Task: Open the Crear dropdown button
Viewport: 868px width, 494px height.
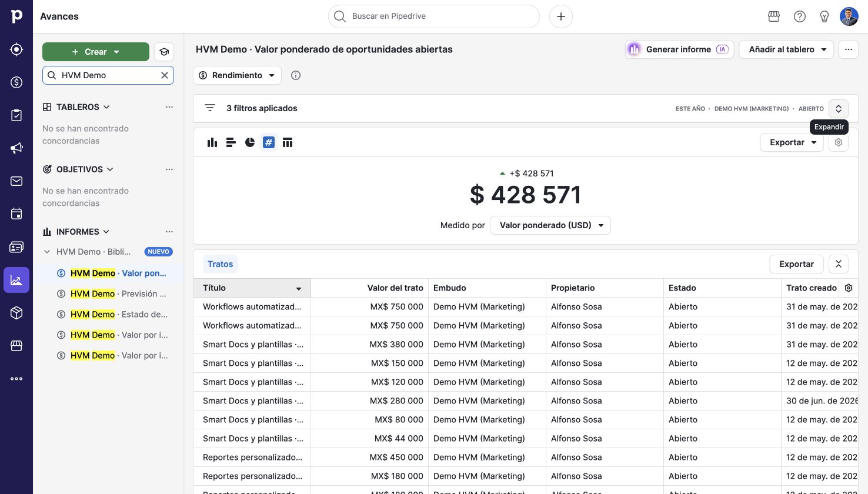Action: 96,52
